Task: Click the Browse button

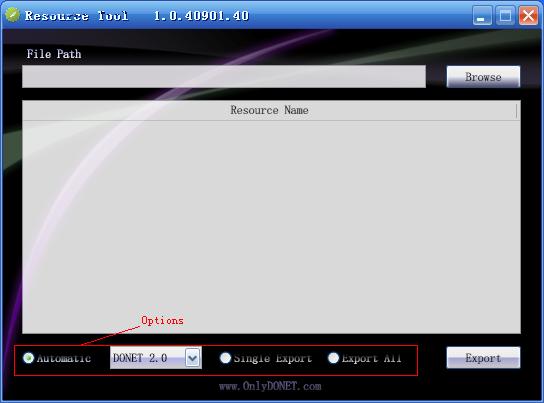Action: click(x=483, y=77)
